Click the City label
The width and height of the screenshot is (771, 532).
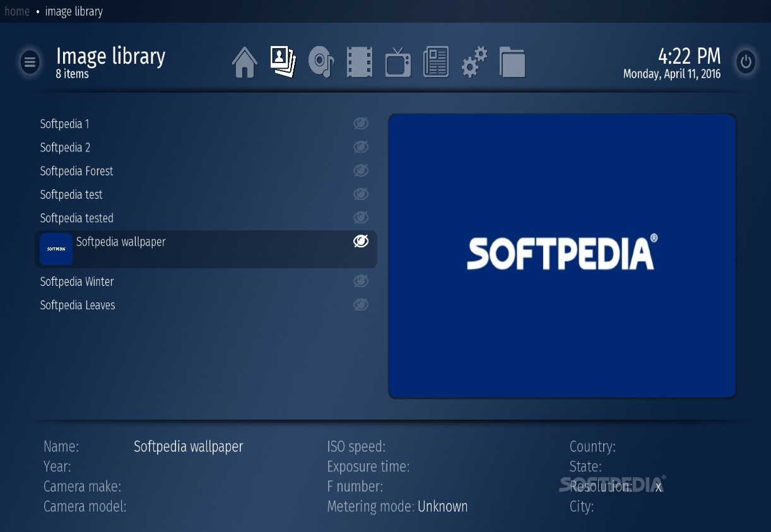pos(582,506)
